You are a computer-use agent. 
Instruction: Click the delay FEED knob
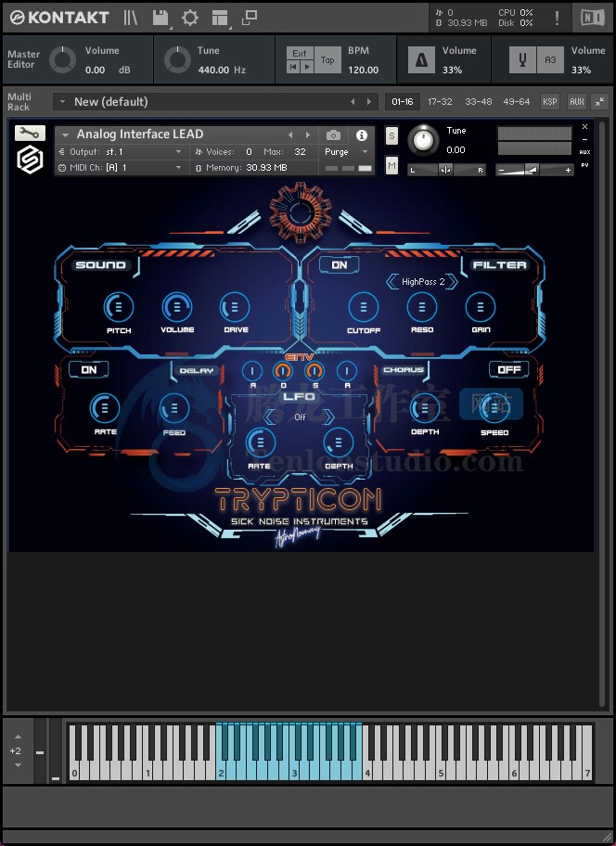click(173, 408)
